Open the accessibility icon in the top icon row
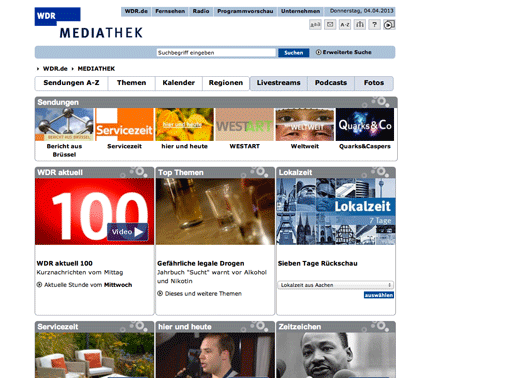This screenshot has width=517, height=378. tap(315, 25)
